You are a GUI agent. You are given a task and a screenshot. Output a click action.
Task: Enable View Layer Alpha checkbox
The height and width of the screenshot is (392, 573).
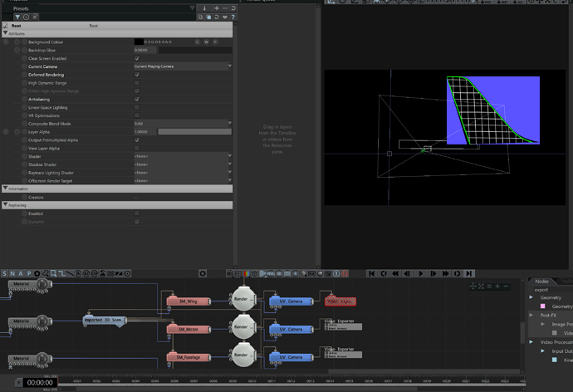pyautogui.click(x=137, y=149)
